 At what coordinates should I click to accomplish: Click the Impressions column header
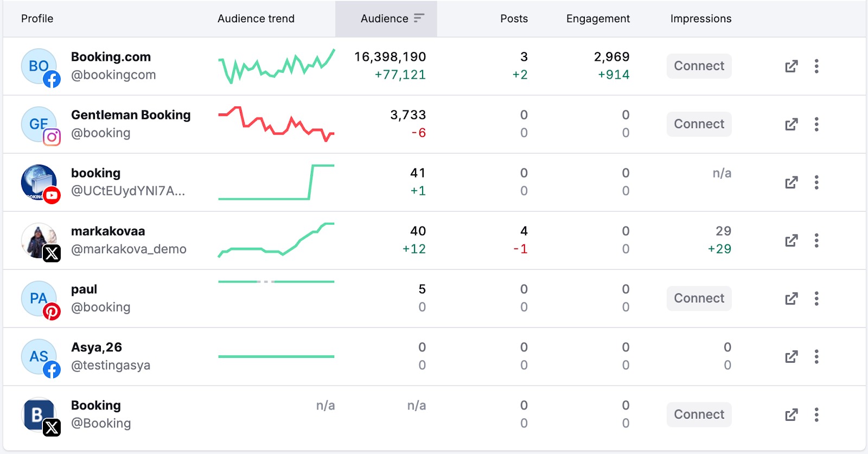point(700,18)
